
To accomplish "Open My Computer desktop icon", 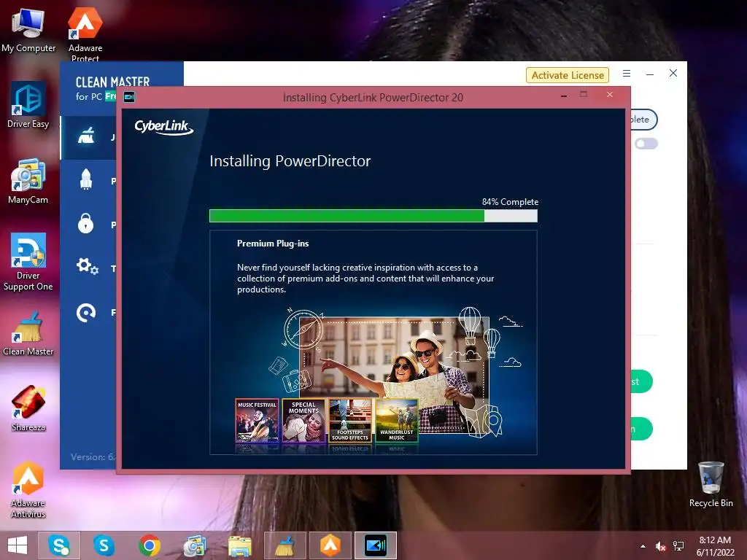I will (28, 29).
